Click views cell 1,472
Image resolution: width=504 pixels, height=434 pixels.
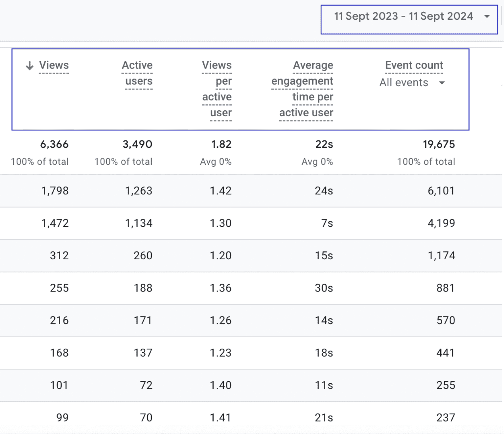55,223
